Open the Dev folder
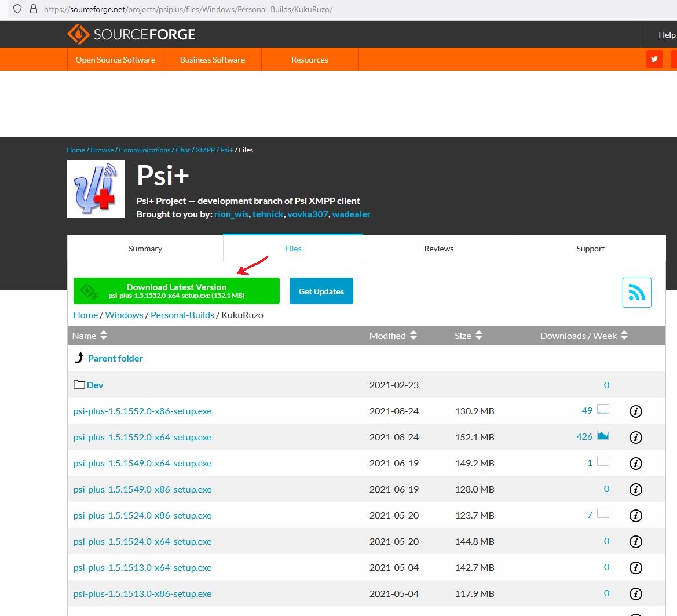 [94, 385]
